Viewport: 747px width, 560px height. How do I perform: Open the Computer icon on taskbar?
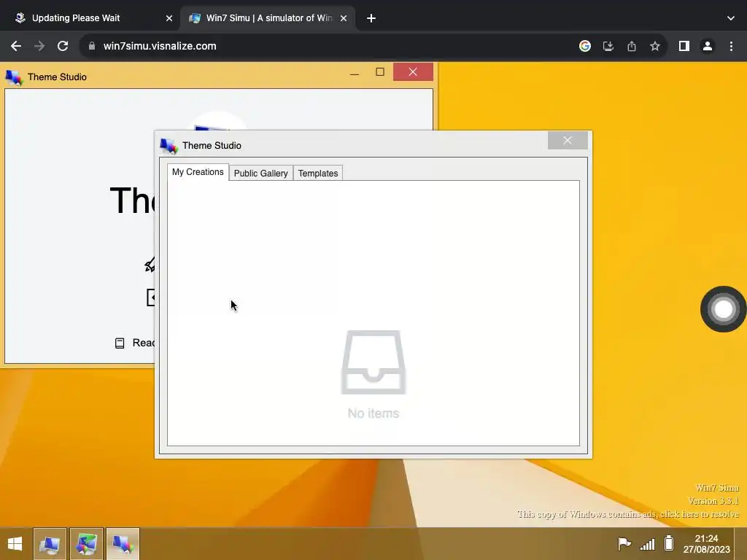coord(50,544)
